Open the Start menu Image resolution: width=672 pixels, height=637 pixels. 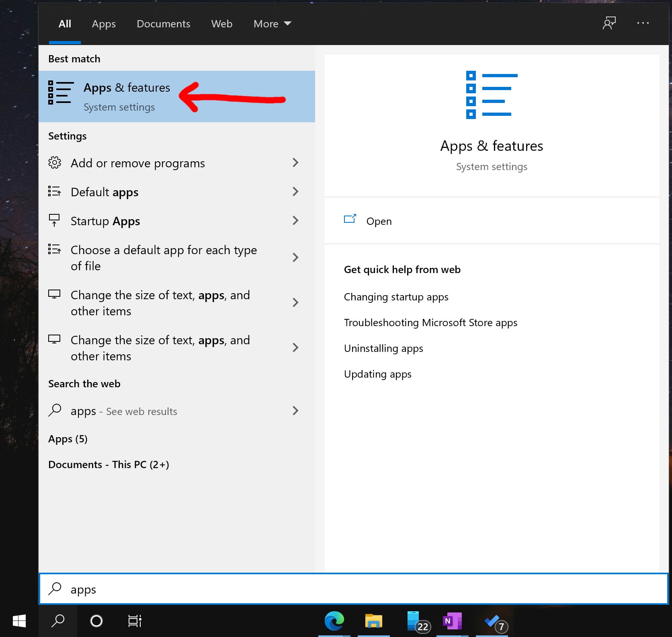18,621
